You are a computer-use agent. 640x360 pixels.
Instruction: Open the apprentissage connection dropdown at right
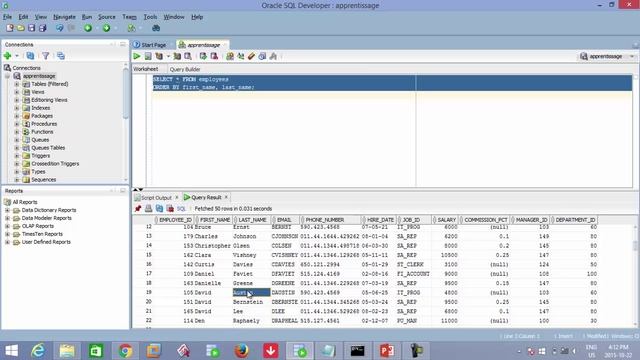[632, 56]
